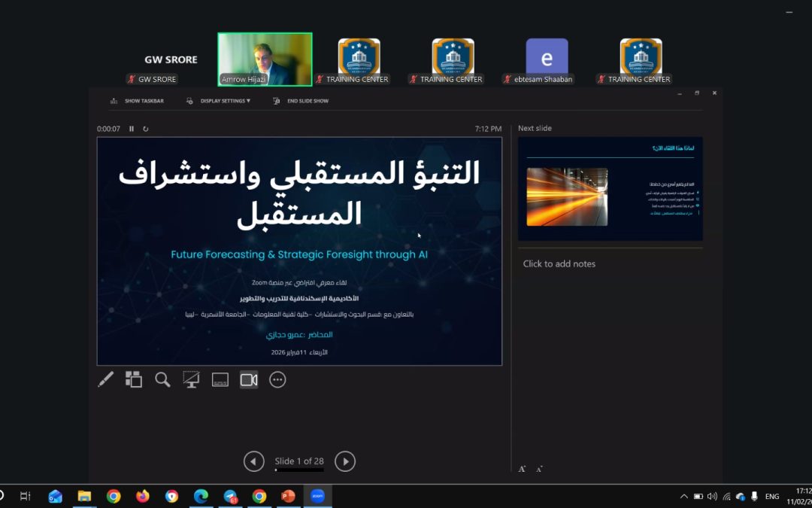The width and height of the screenshot is (812, 508).
Task: Click the Amrow Hijazi video tile
Action: [x=264, y=59]
